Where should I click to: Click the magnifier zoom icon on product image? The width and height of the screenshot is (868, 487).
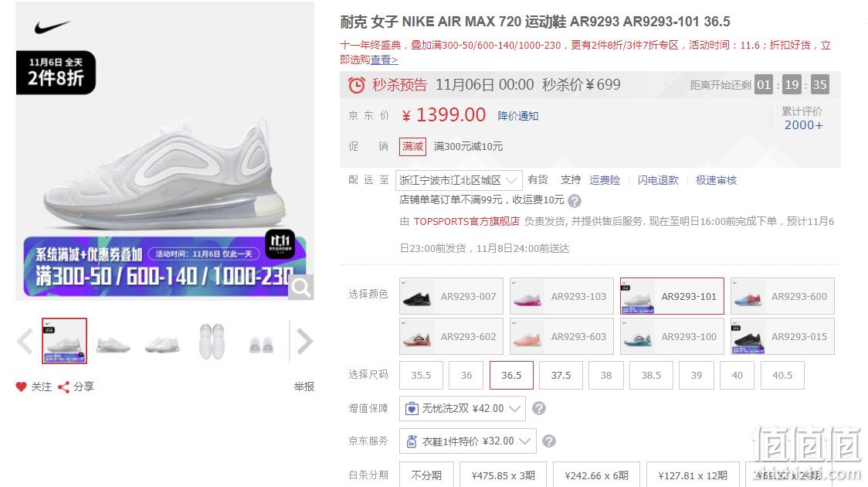[300, 287]
